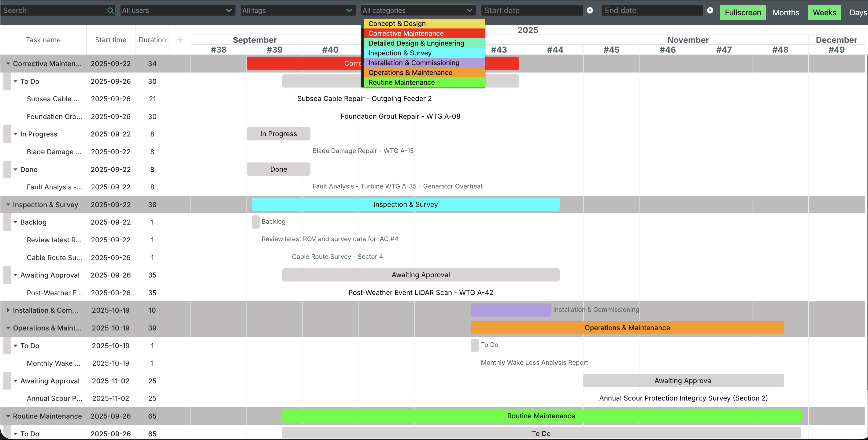Switch timeline scale to Months
The width and height of the screenshot is (868, 440).
pyautogui.click(x=785, y=13)
